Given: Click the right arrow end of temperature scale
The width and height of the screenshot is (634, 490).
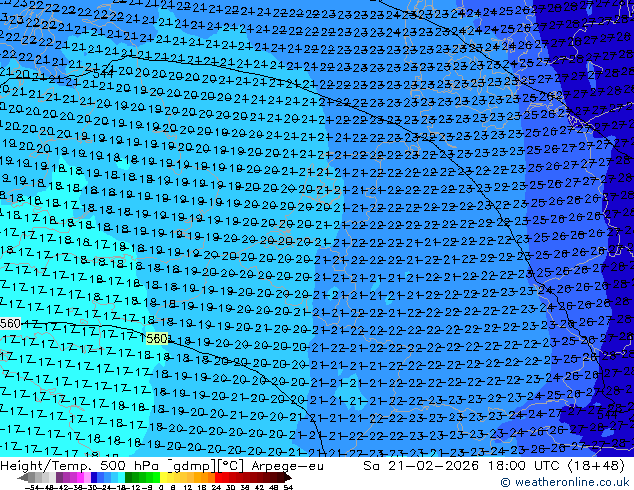Looking at the screenshot, I should tap(288, 477).
